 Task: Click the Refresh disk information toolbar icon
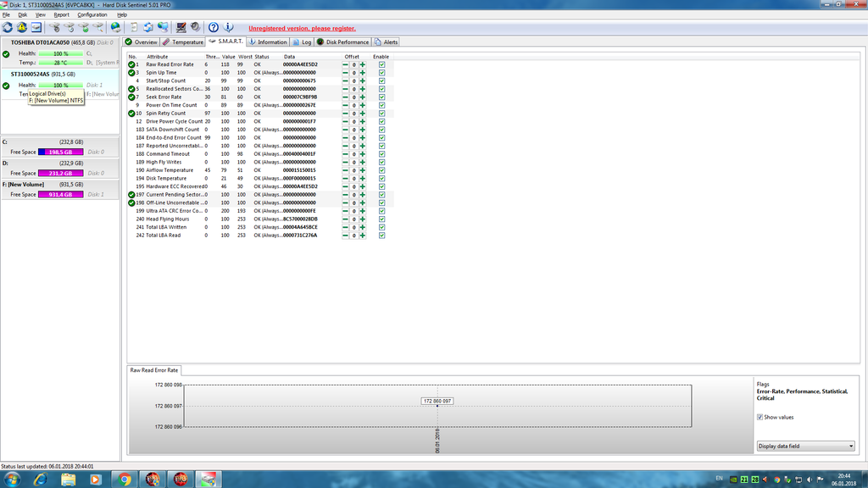tap(7, 27)
